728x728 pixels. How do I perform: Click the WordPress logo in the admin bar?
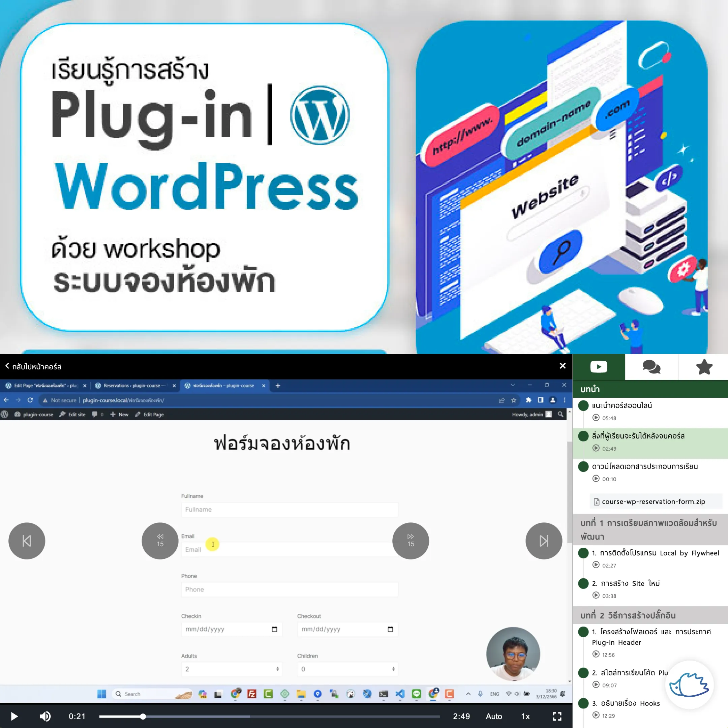click(x=5, y=414)
